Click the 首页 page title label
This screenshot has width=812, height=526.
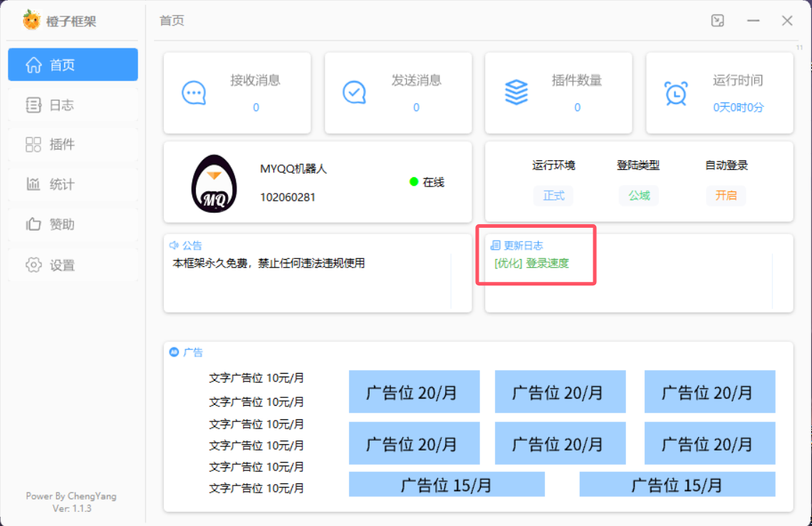tap(170, 21)
